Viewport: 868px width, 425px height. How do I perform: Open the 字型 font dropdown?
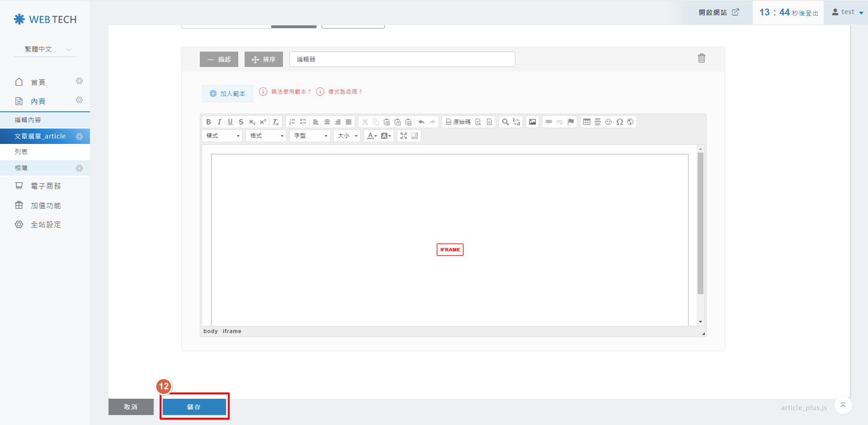[x=310, y=136]
